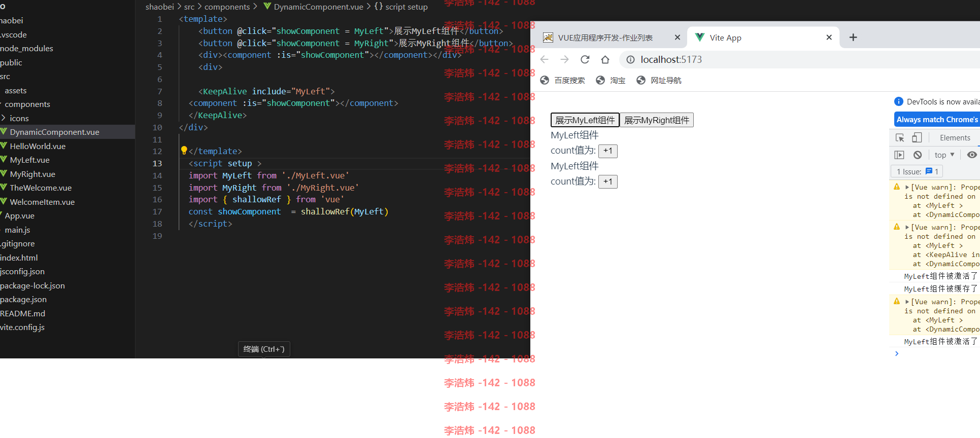Create a live expression with eye icon
This screenshot has width=980, height=438.
click(x=971, y=155)
